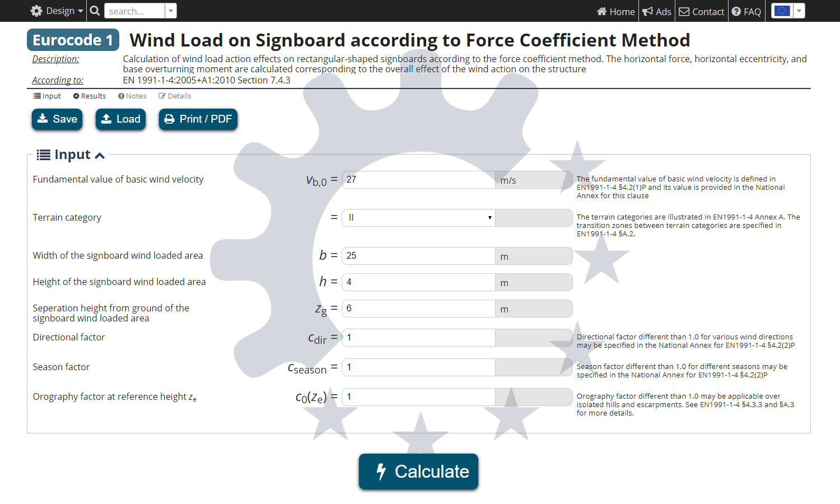Viewport: 840px width, 504px height.
Task: Click the signboard width b field
Action: (x=418, y=255)
